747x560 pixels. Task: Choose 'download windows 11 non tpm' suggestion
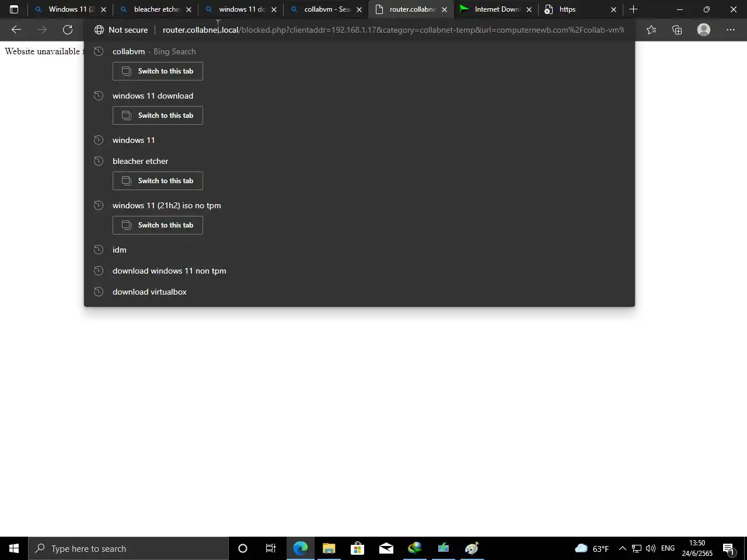click(359, 271)
